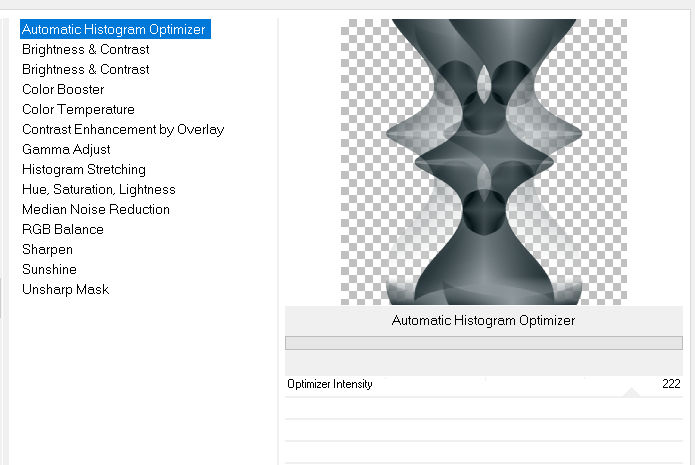
Task: Choose the Sharpen filter
Action: click(47, 249)
